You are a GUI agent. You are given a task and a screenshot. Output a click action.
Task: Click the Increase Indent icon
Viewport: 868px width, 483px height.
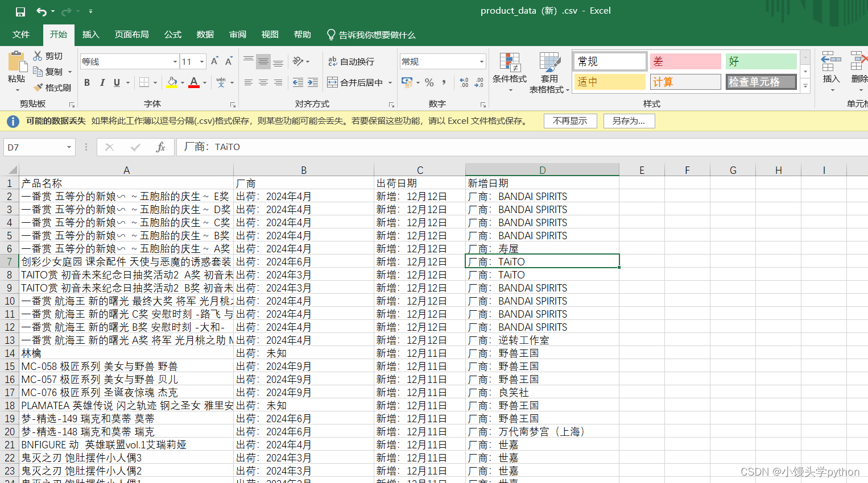point(313,82)
